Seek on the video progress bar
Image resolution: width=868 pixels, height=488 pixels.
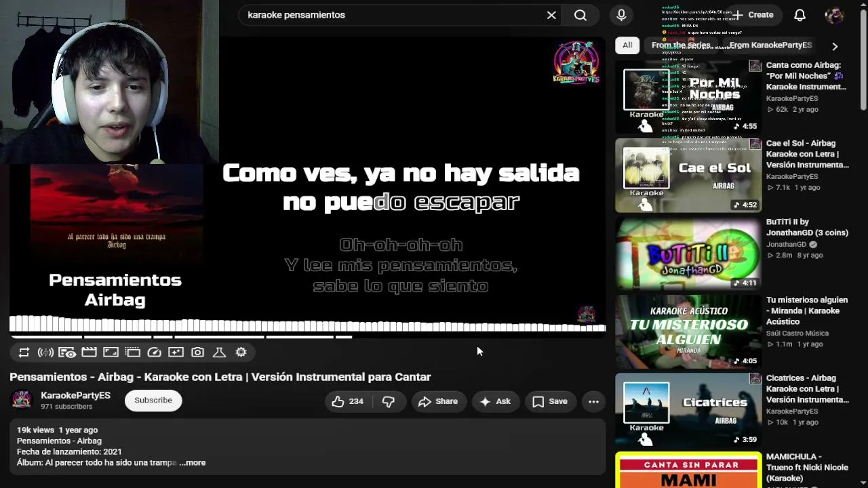click(308, 336)
